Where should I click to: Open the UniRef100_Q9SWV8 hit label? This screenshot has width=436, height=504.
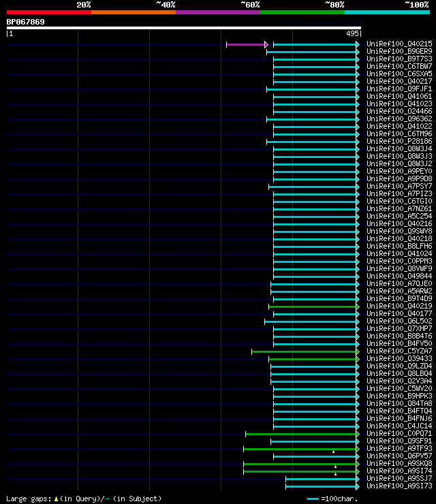point(399,231)
